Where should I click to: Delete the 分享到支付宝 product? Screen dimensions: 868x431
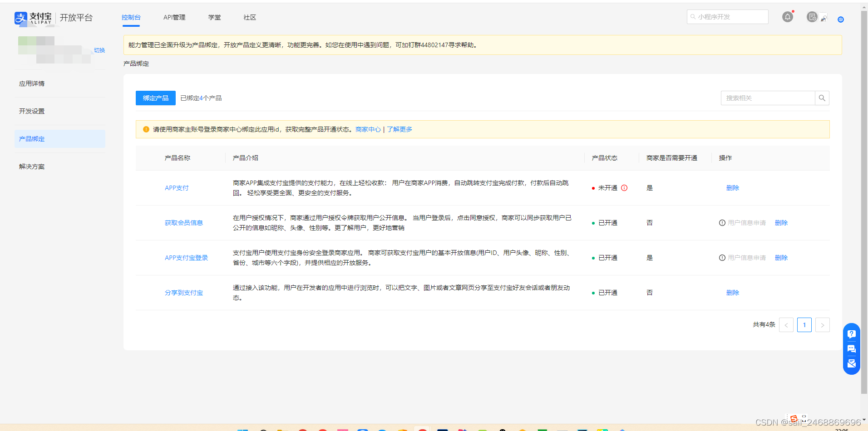pyautogui.click(x=733, y=293)
